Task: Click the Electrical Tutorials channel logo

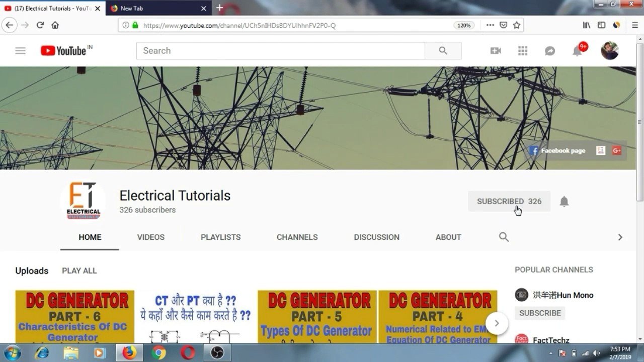Action: pyautogui.click(x=83, y=201)
